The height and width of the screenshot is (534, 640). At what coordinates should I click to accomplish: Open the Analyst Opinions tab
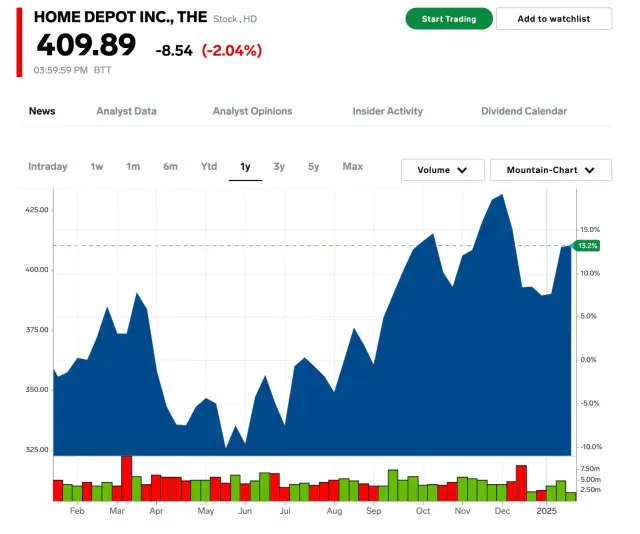coord(252,111)
